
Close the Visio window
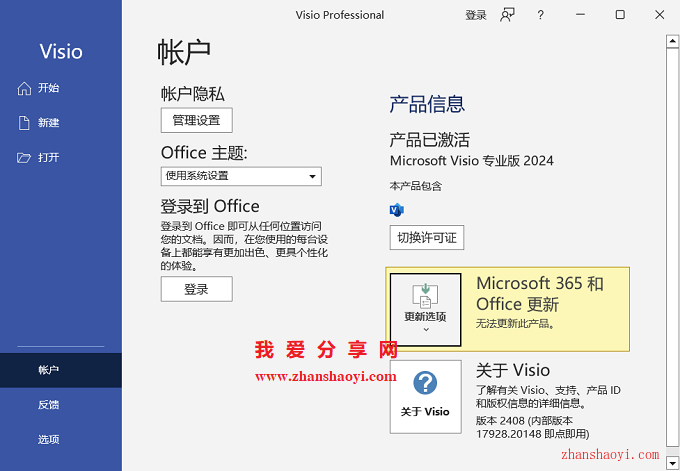pyautogui.click(x=660, y=15)
